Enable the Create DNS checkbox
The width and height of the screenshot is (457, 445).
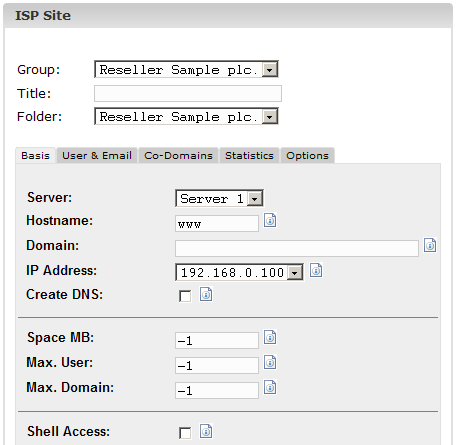pos(185,296)
